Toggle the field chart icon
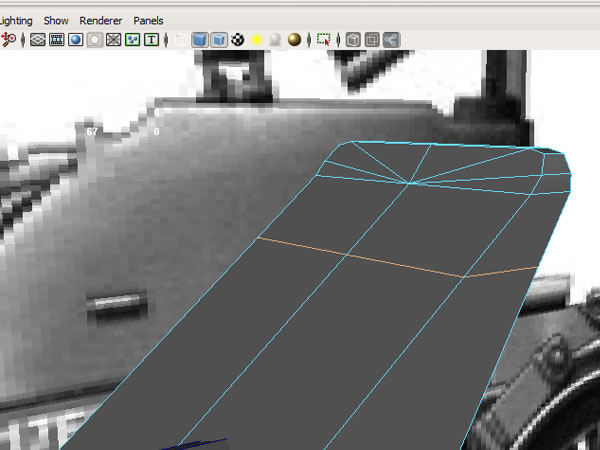The image size is (600, 450). point(113,40)
